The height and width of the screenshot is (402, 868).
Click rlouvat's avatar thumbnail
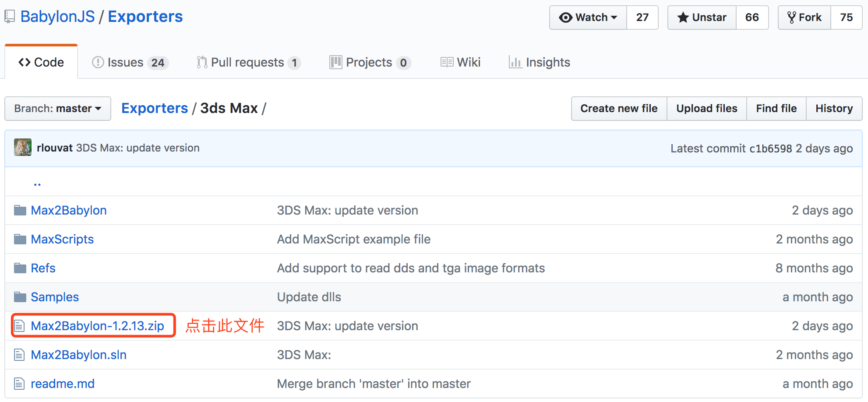[x=23, y=148]
